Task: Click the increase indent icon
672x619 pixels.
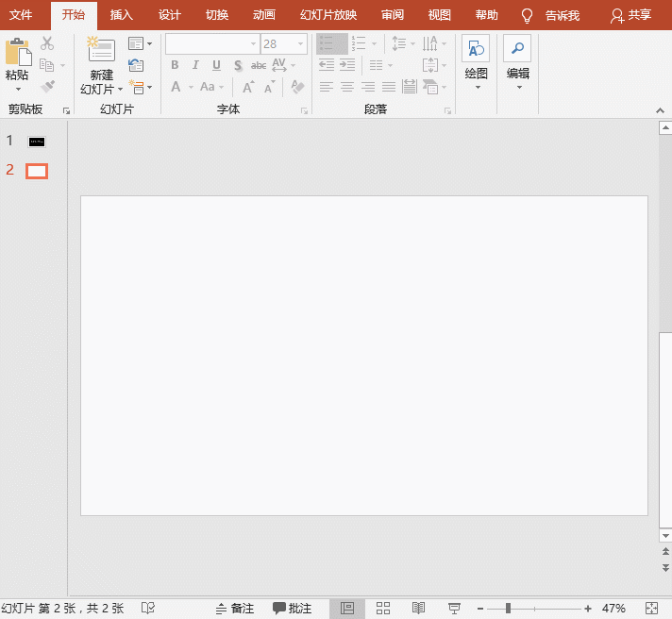Action: (x=347, y=65)
